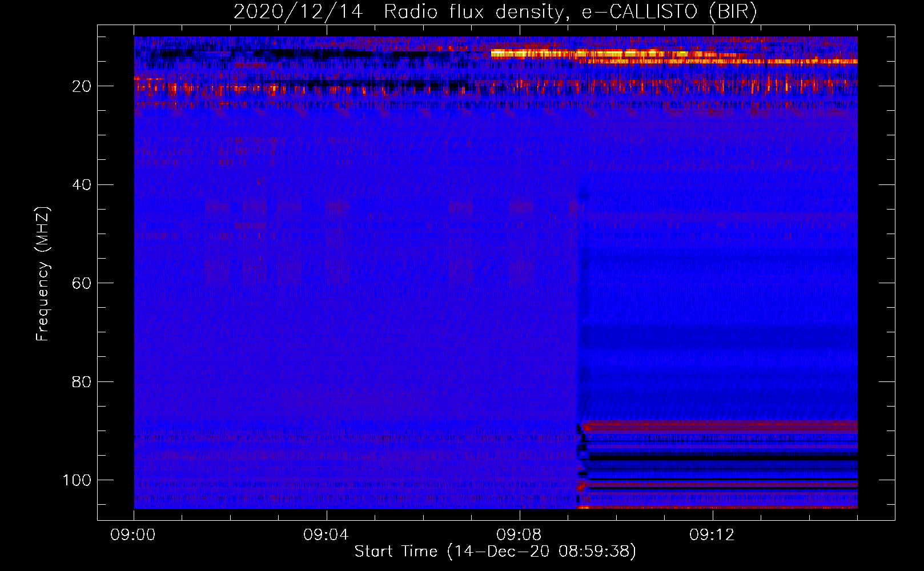
Task: Click the 80 MHz frequency tick label
Action: [82, 381]
